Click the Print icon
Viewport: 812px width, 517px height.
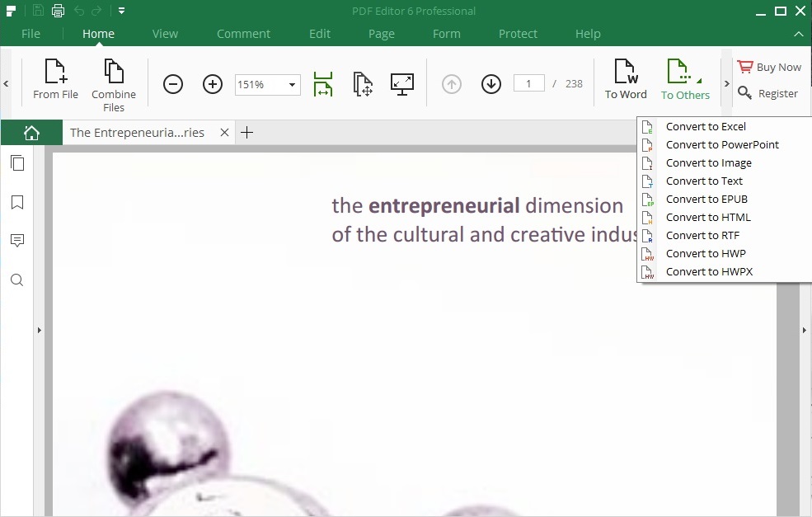pos(57,10)
